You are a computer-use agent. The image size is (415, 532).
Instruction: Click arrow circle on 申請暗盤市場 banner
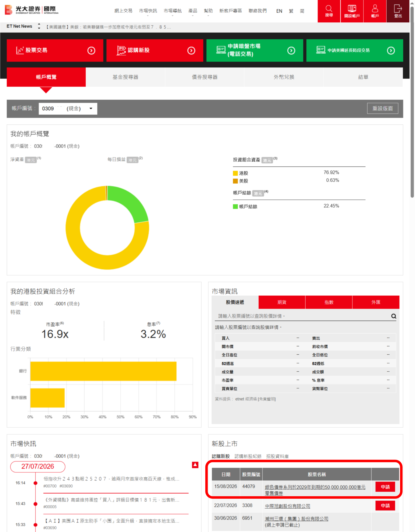[291, 51]
